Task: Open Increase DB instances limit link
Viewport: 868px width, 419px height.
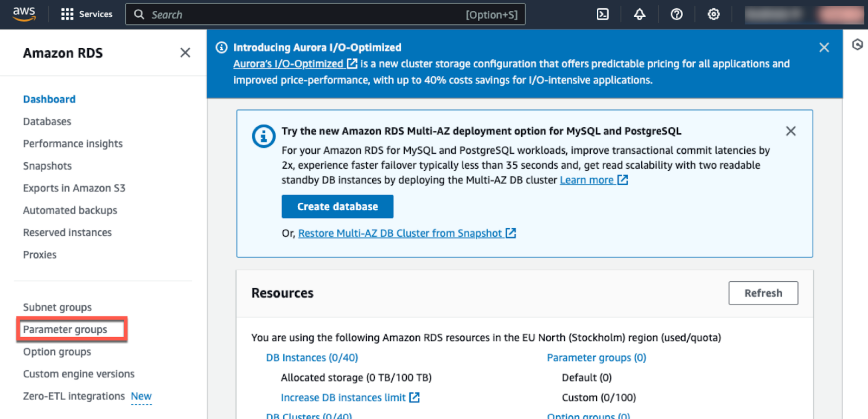Action: pyautogui.click(x=350, y=398)
